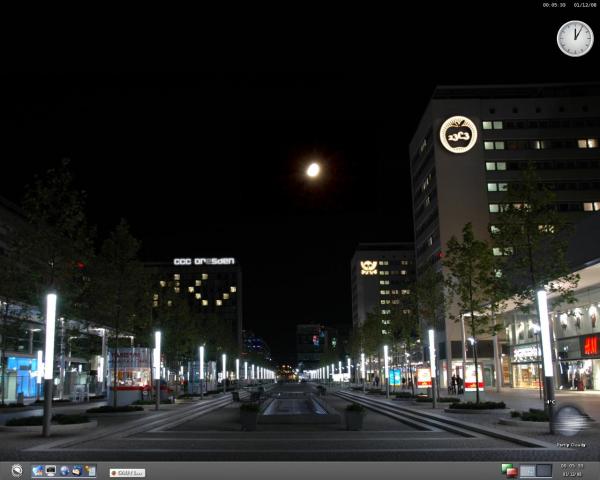Screen dimensions: 600x480
Task: Launch the first quick-launch icon in panel
Action: (38, 471)
